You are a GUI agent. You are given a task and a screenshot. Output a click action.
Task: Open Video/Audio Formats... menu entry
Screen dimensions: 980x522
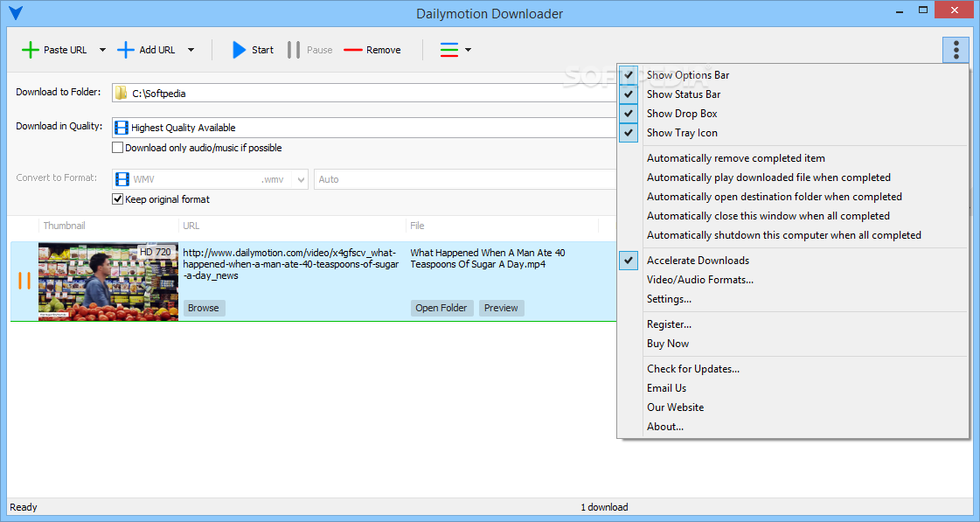tap(793, 280)
